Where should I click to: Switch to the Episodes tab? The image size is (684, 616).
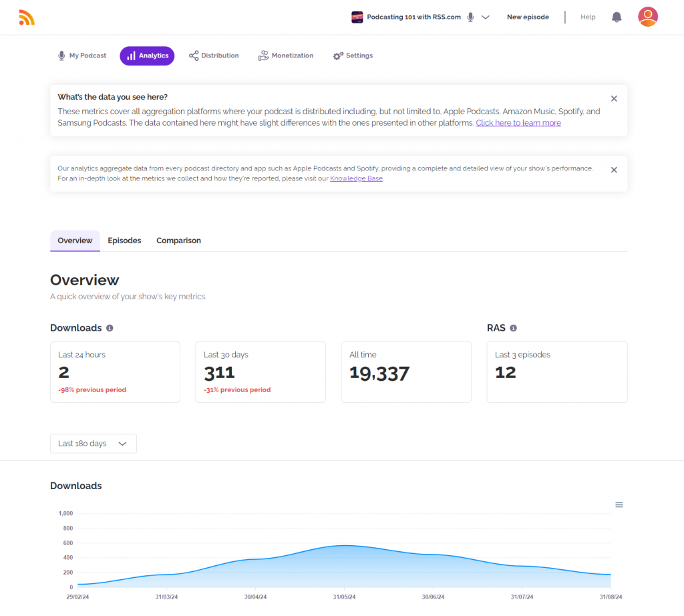[124, 241]
